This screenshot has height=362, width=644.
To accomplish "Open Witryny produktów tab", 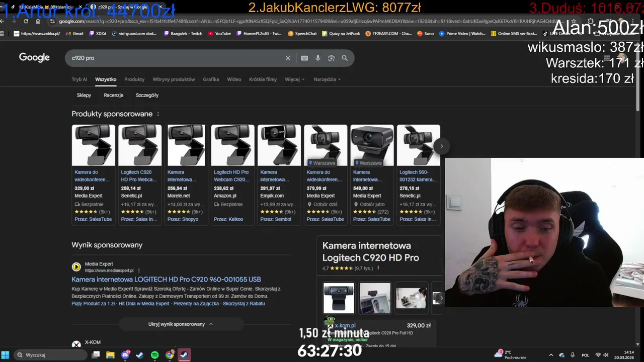I will (174, 79).
